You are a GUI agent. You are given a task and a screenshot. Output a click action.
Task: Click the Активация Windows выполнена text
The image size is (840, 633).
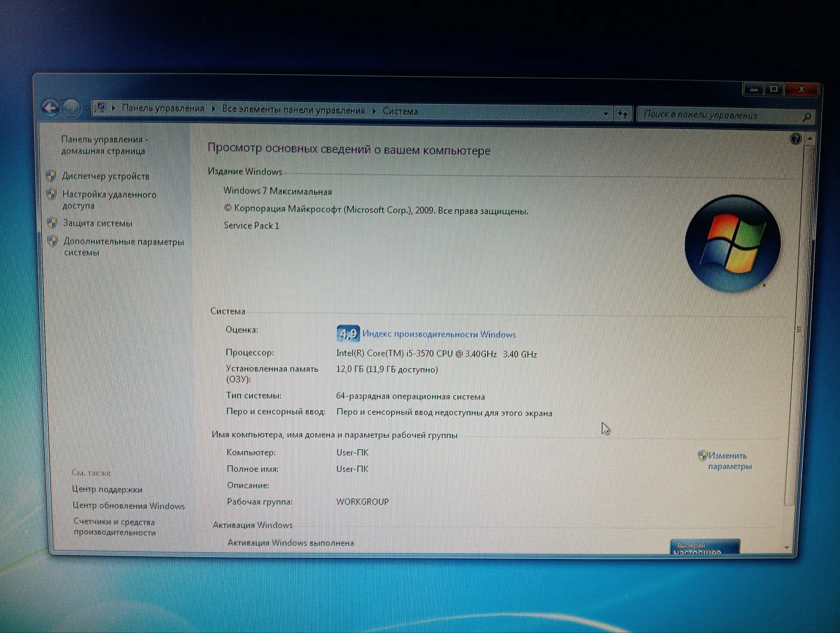click(x=291, y=543)
